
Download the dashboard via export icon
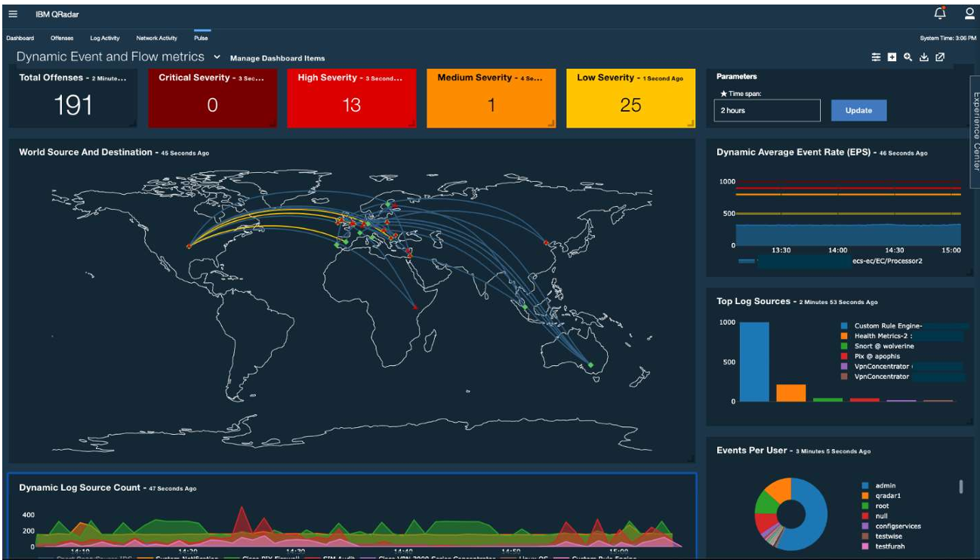click(x=923, y=57)
